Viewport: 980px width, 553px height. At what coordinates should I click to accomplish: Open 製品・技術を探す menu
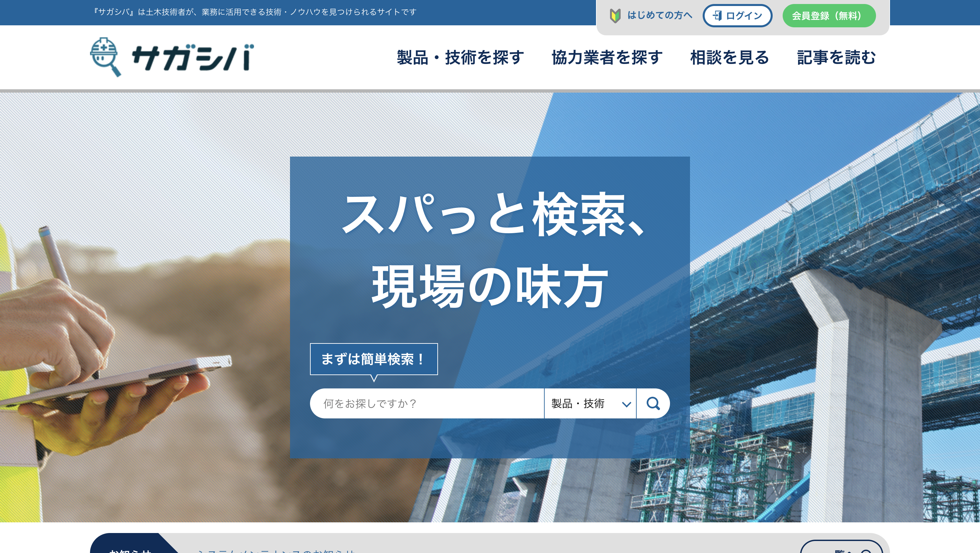[x=460, y=58]
